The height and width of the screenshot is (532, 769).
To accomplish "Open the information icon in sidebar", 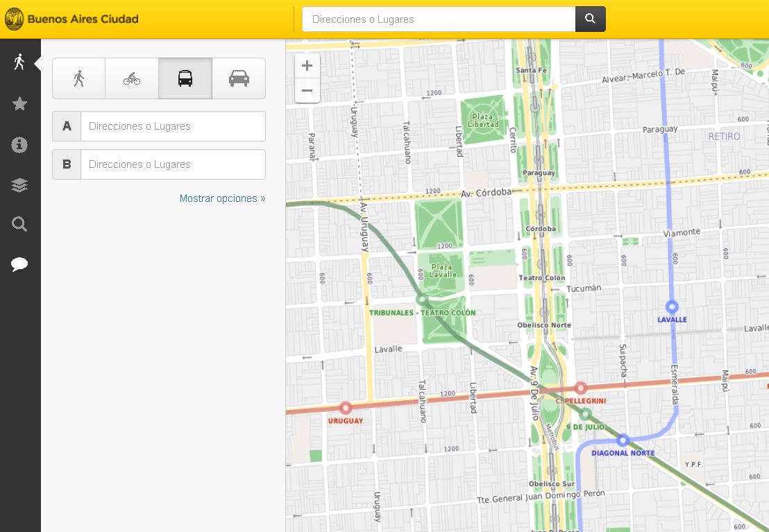I will (19, 144).
